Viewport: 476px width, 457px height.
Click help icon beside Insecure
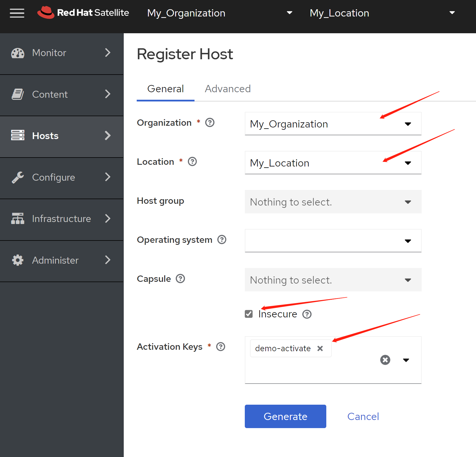pos(307,314)
